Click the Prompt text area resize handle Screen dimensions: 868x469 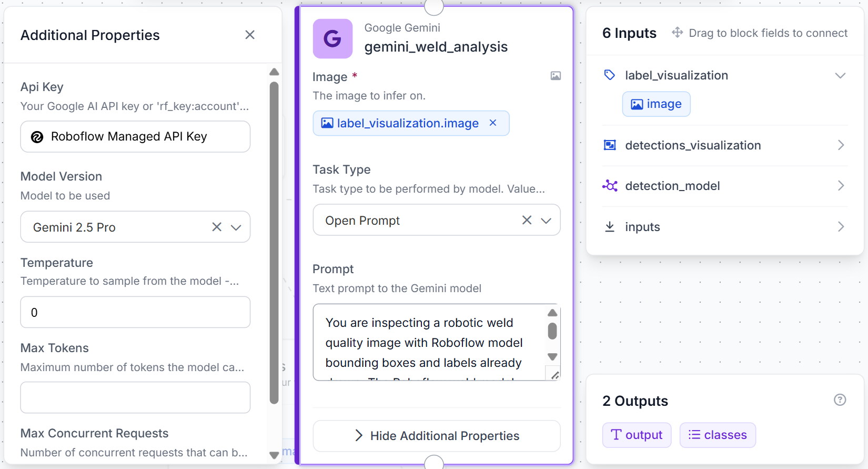pyautogui.click(x=555, y=375)
